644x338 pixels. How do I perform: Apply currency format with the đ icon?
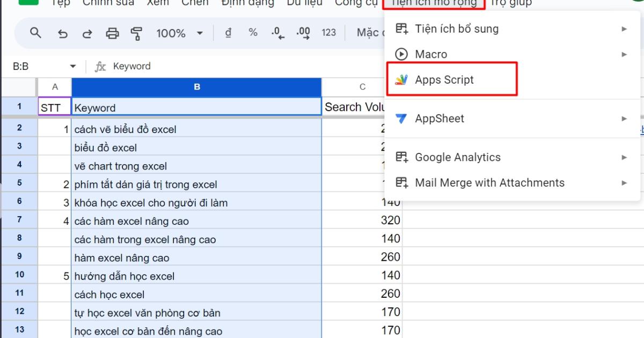pos(228,32)
